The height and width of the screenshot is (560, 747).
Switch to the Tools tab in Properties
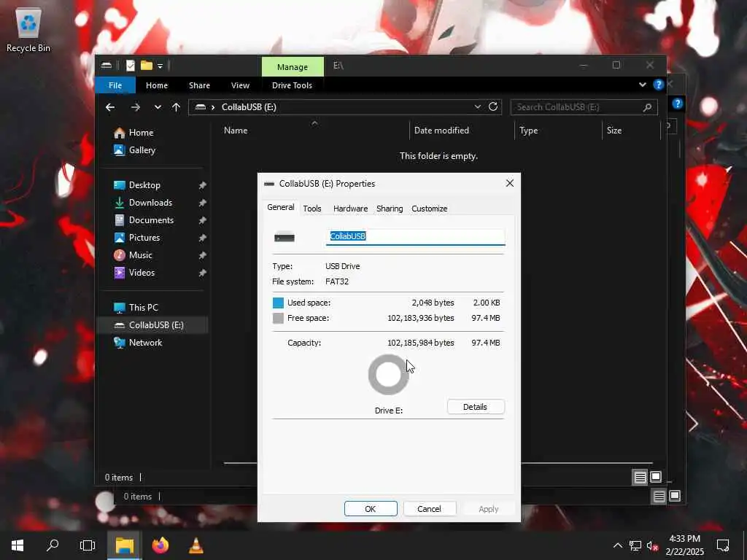tap(312, 209)
